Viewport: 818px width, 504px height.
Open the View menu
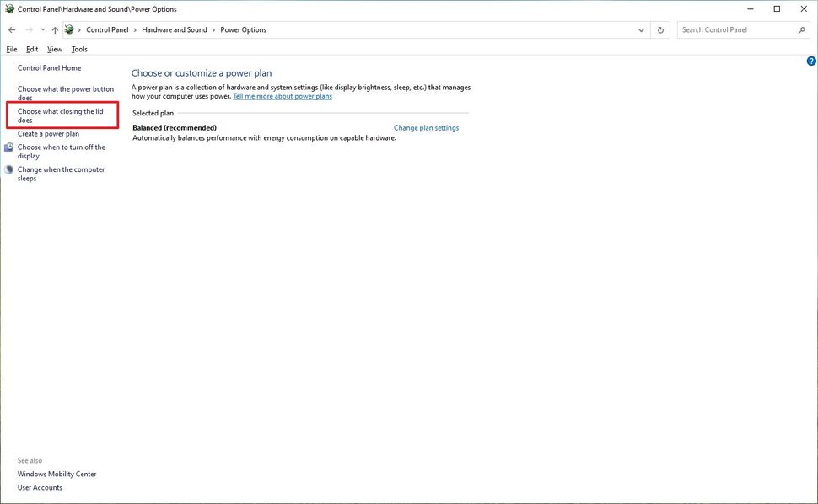(x=55, y=50)
